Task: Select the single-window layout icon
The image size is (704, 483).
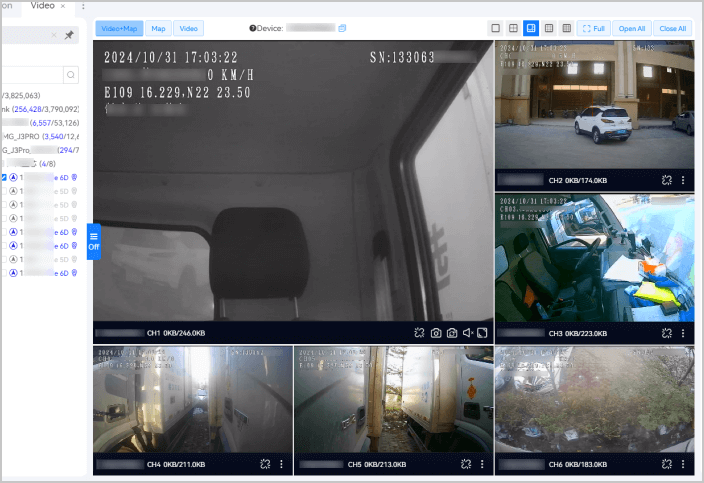Action: (496, 29)
